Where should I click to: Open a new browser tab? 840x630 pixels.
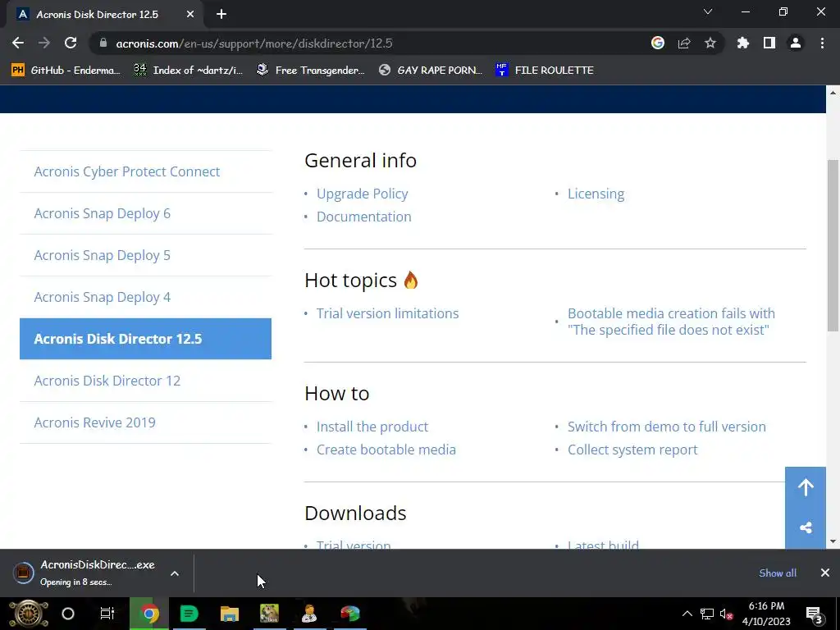click(221, 15)
